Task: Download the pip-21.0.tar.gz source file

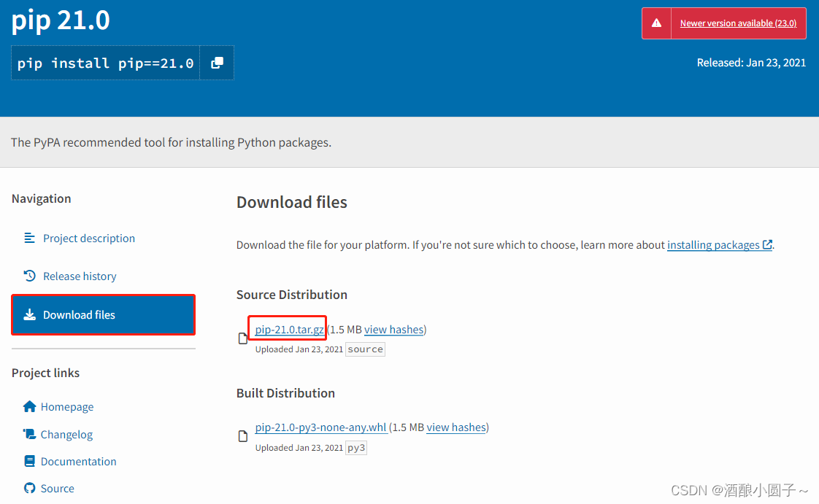Action: tap(289, 330)
